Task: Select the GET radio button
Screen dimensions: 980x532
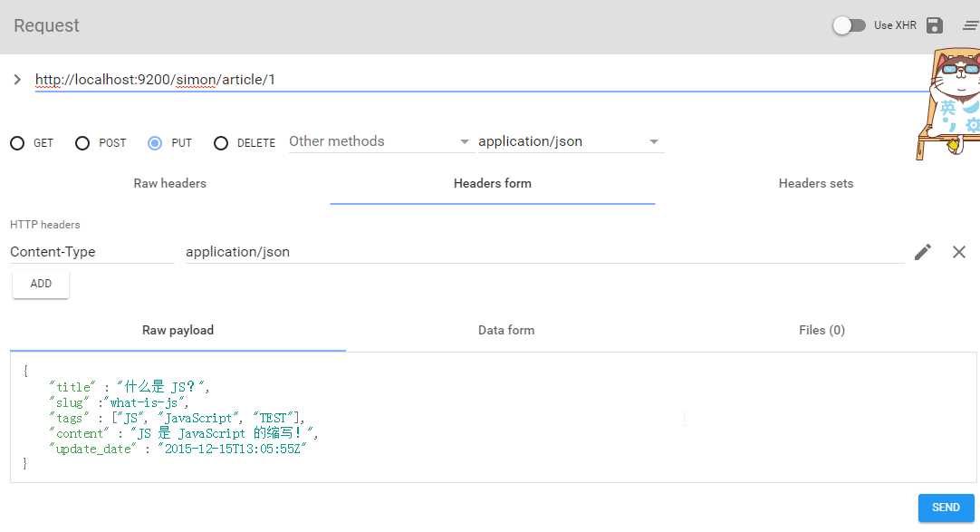Action: (17, 143)
